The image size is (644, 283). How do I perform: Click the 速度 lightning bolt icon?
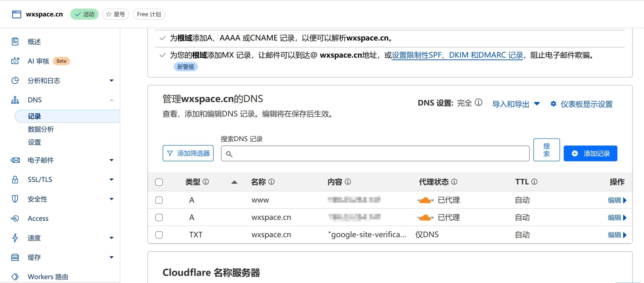(15, 238)
